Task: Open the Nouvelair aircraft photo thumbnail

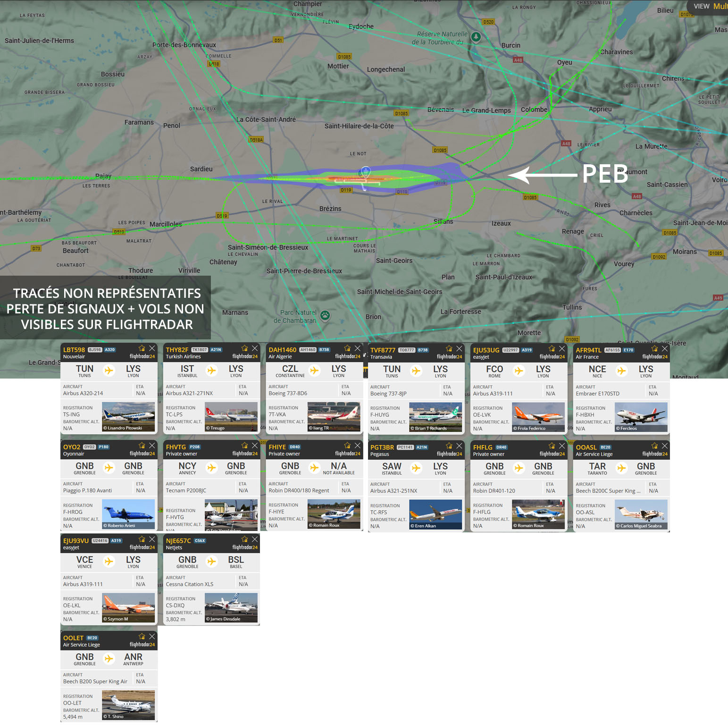Action: (128, 416)
